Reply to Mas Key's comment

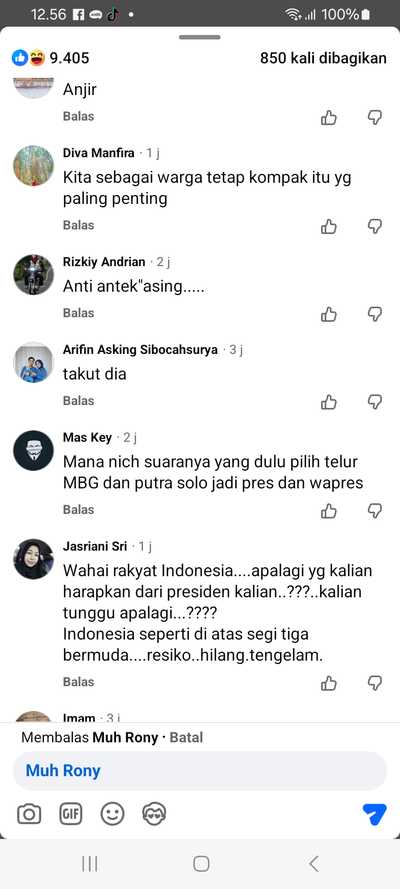point(78,510)
